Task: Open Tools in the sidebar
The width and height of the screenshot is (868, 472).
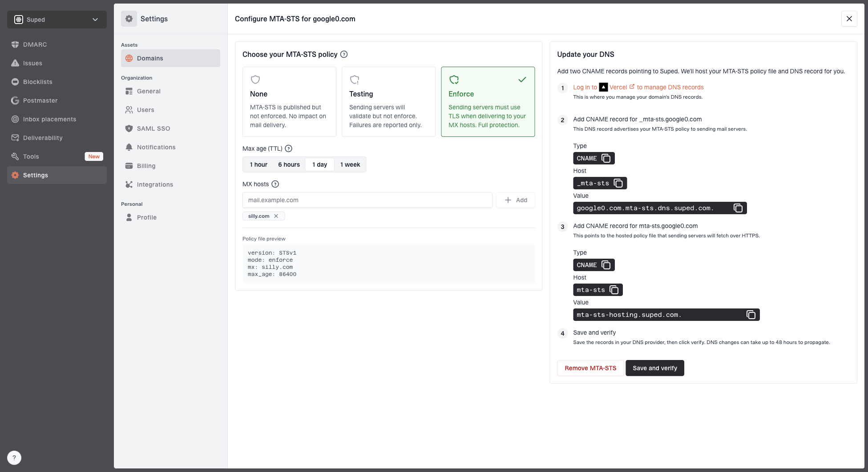Action: [57, 156]
